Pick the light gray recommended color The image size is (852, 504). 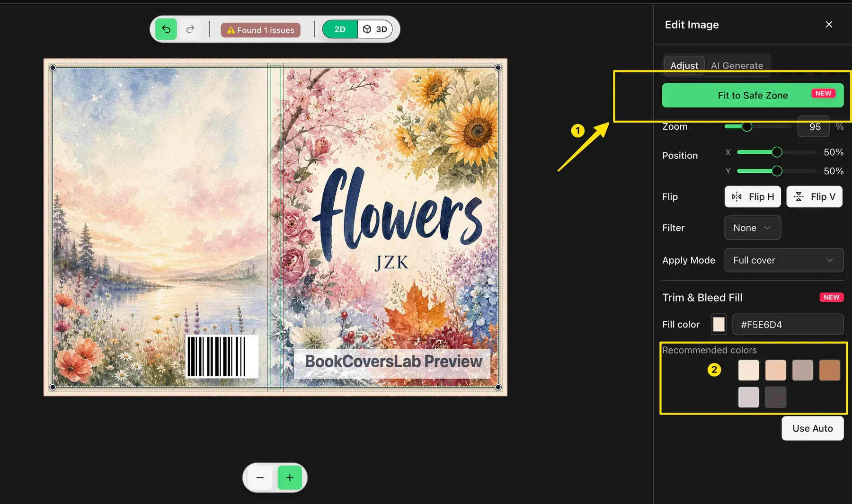coord(748,397)
